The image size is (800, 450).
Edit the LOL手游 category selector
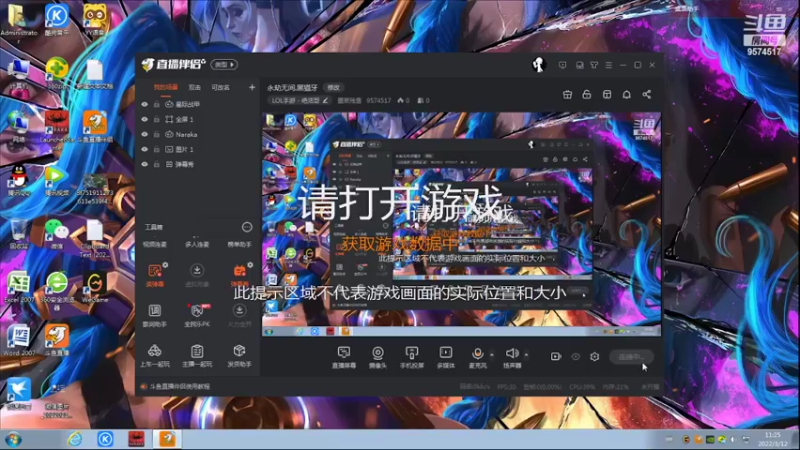click(300, 101)
